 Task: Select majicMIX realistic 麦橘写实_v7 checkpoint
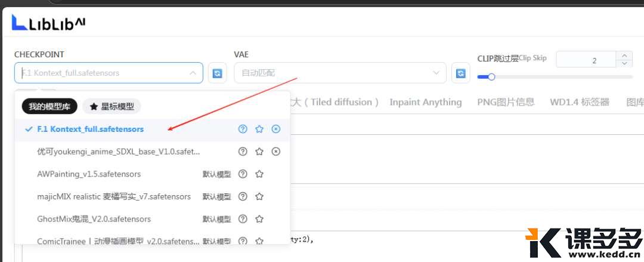(152, 196)
